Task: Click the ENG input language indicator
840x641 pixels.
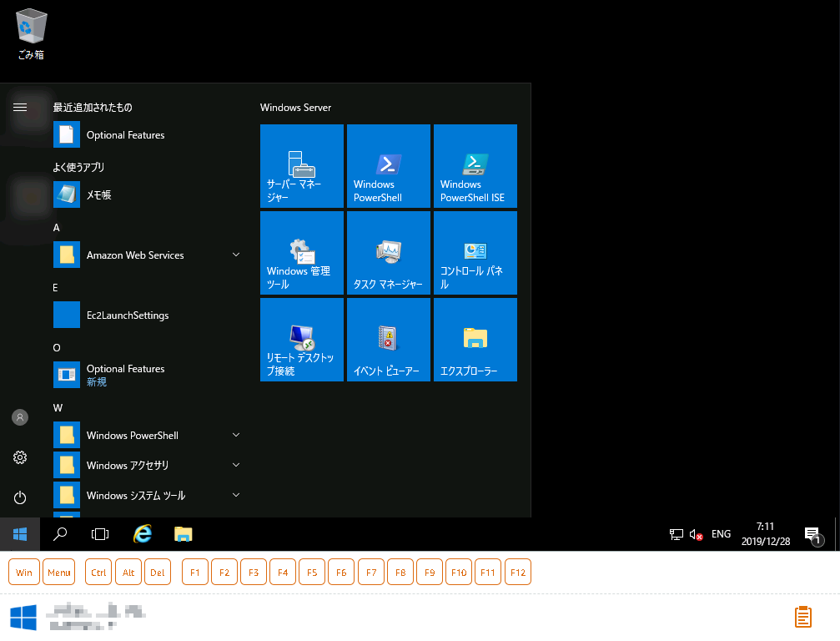Action: 721,534
